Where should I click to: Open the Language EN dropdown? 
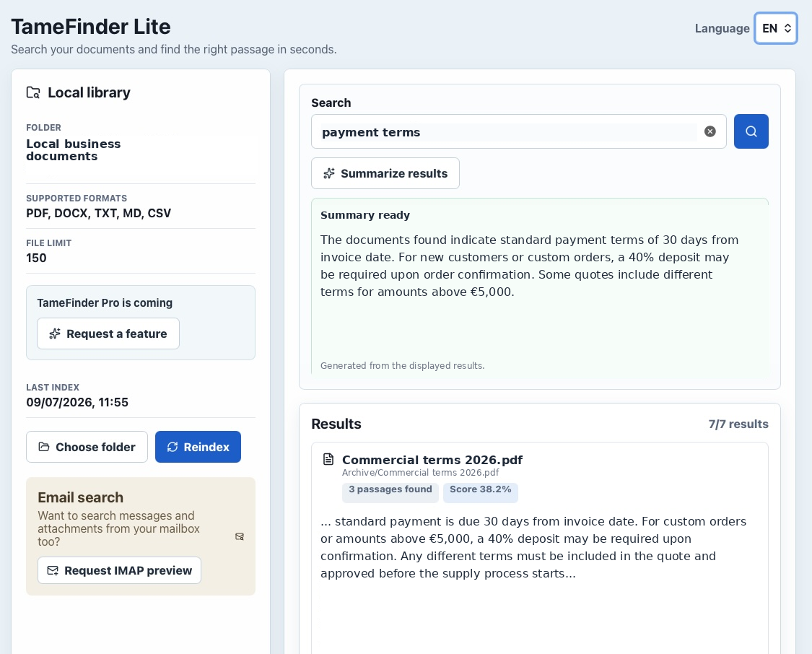click(776, 28)
